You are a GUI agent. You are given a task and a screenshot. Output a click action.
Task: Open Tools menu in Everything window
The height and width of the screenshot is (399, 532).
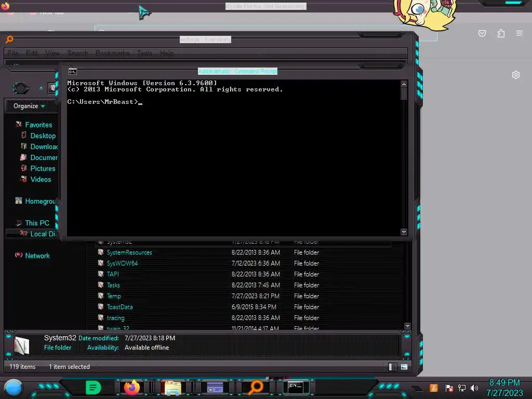(144, 53)
